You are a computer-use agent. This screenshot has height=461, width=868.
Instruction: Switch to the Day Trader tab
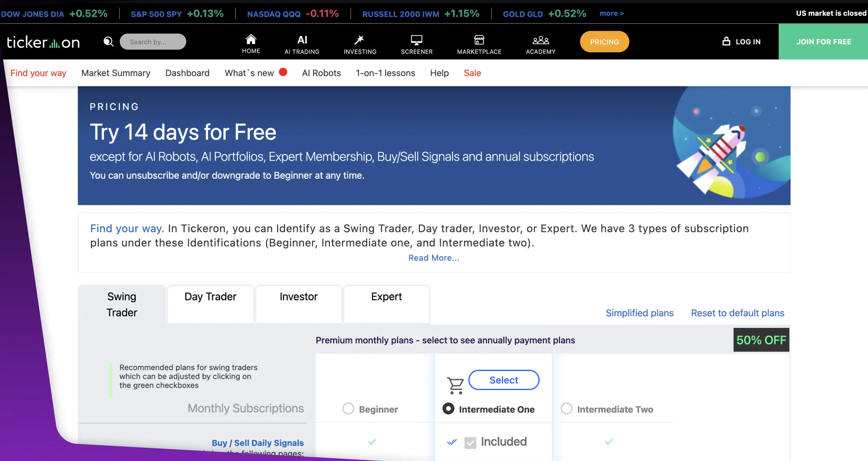coord(210,296)
